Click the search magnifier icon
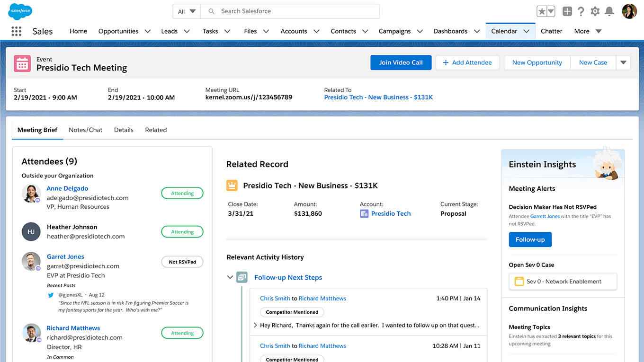Image resolution: width=644 pixels, height=362 pixels. coord(212,11)
